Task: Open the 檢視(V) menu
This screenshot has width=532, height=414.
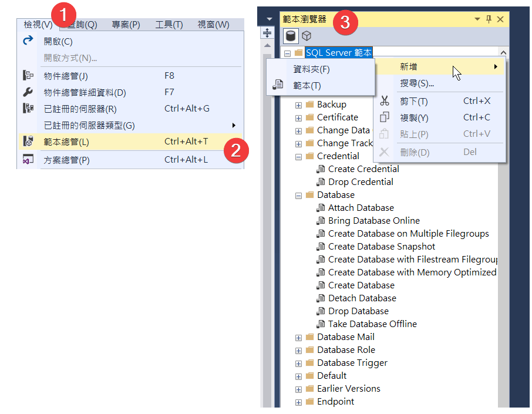Action: (x=38, y=25)
